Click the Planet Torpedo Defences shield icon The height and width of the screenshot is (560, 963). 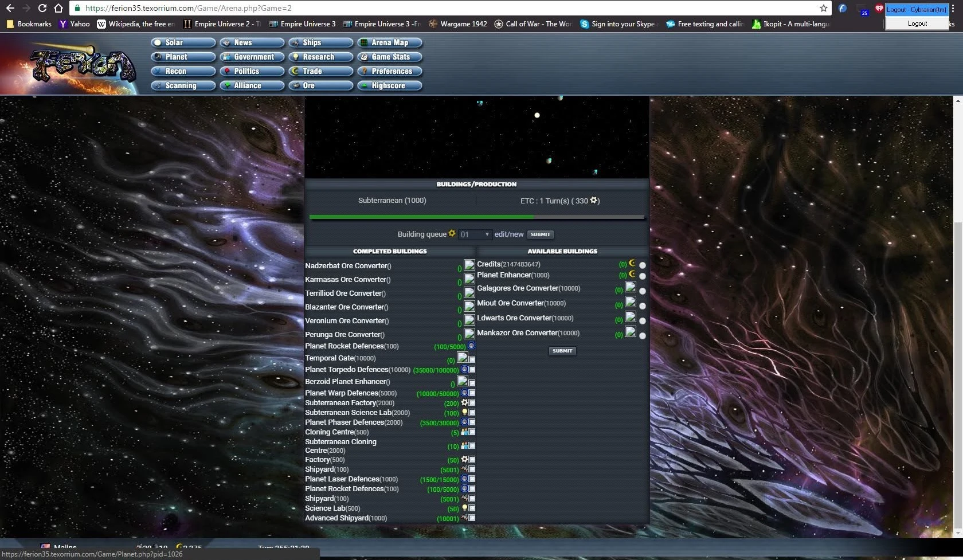click(x=465, y=370)
